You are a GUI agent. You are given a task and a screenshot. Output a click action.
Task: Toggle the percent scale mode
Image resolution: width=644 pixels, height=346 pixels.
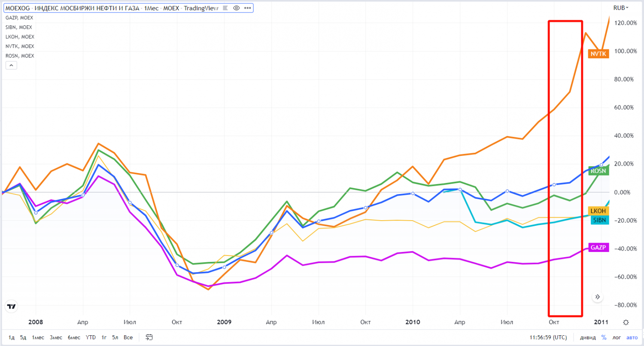(x=604, y=337)
